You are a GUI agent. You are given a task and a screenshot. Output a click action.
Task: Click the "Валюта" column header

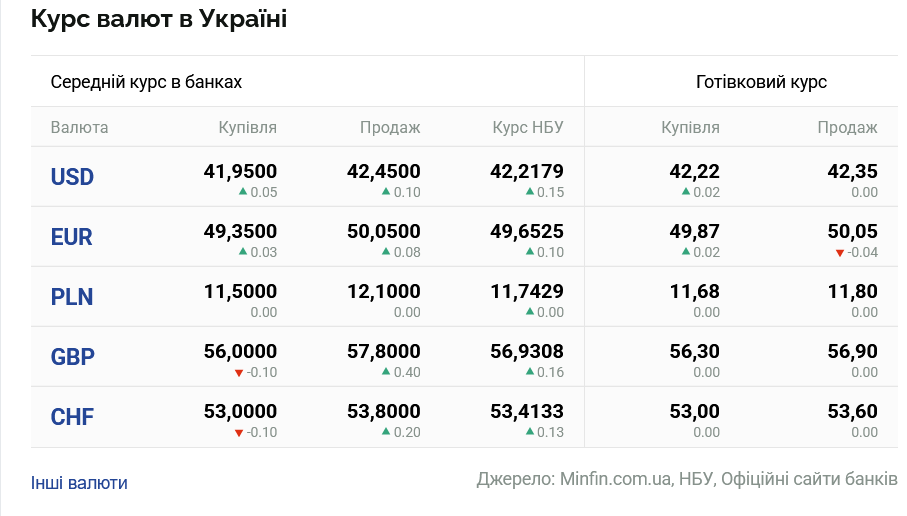point(79,127)
